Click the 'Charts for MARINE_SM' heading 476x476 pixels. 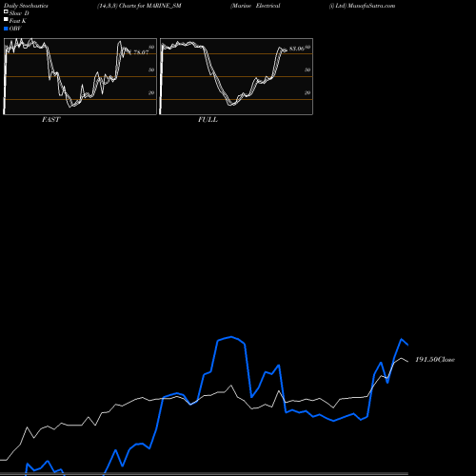pyautogui.click(x=149, y=6)
